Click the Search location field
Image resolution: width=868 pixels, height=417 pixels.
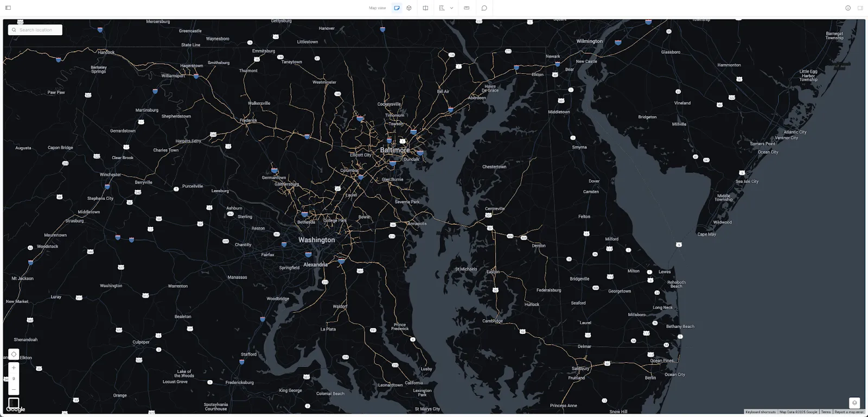[36, 30]
